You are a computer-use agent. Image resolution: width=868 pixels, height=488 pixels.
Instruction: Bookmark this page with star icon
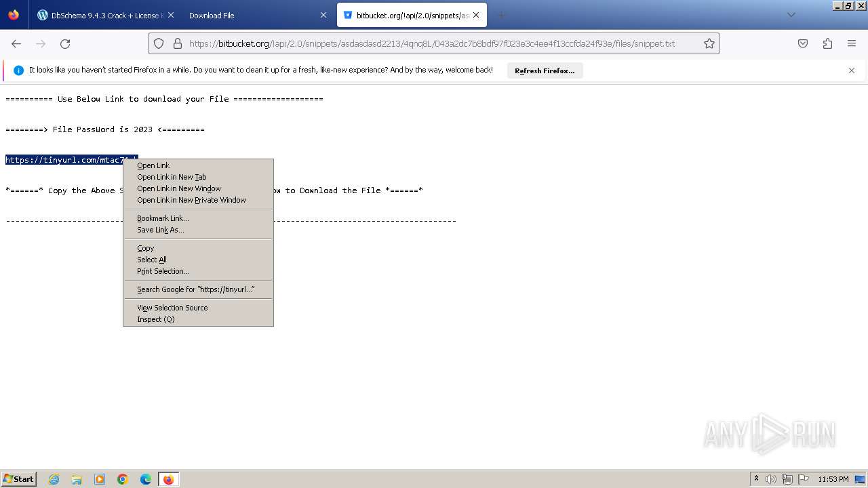point(709,43)
